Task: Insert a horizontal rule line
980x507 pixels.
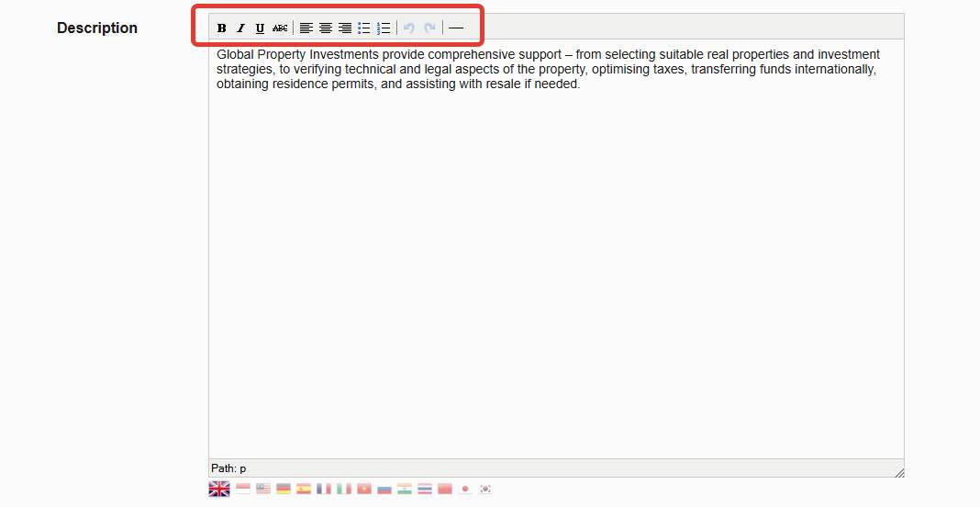Action: [x=456, y=28]
